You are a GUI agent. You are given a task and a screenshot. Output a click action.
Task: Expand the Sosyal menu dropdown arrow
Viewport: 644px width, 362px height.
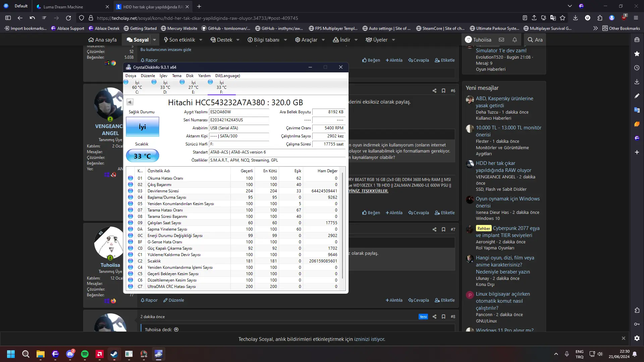coord(154,40)
